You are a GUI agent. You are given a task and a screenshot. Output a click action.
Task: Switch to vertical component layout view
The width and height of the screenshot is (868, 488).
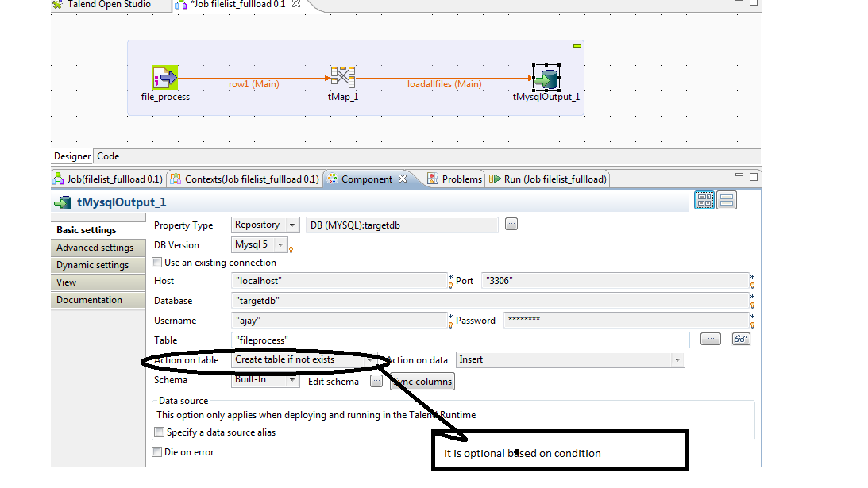coord(725,200)
